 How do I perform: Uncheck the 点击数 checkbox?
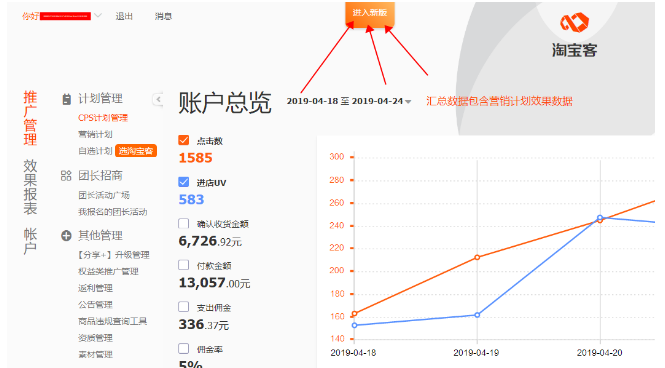(x=184, y=140)
